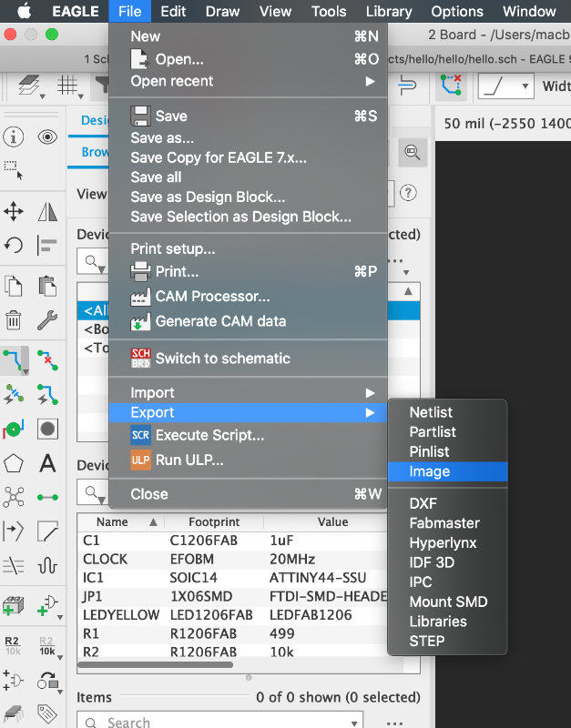Click the Show eye tool icon
571x728 pixels.
[47, 137]
